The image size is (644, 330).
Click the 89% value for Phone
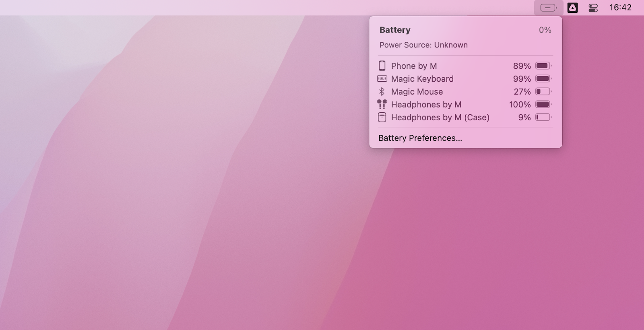pyautogui.click(x=522, y=66)
